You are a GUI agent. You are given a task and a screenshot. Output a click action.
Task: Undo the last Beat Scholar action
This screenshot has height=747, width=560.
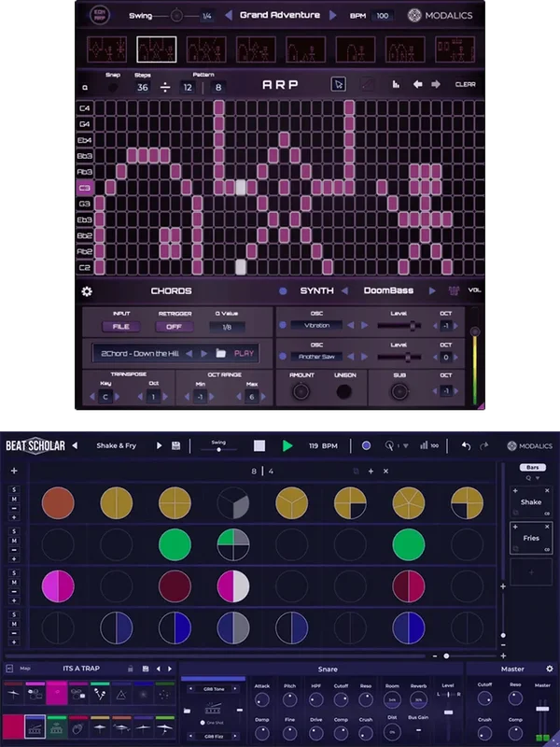[x=466, y=446]
